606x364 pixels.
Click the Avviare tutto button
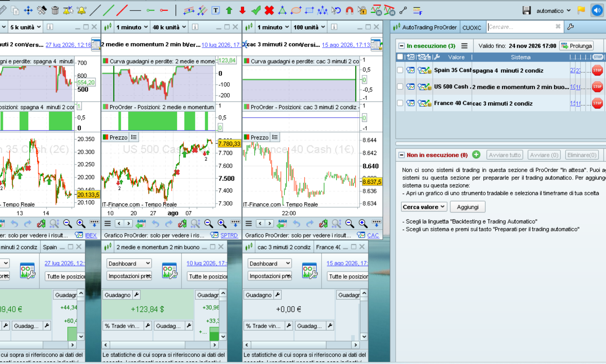click(x=504, y=155)
